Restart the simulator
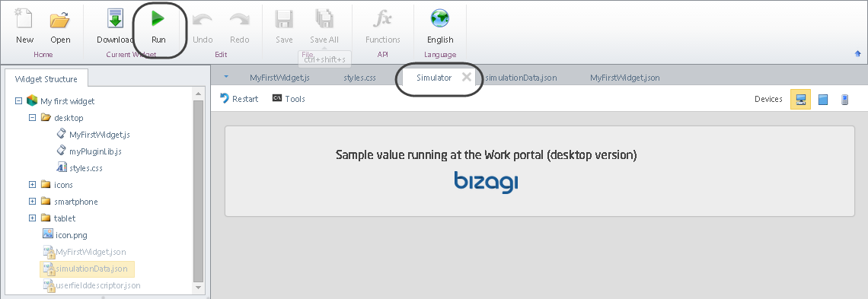This screenshot has height=299, width=868. click(x=239, y=99)
